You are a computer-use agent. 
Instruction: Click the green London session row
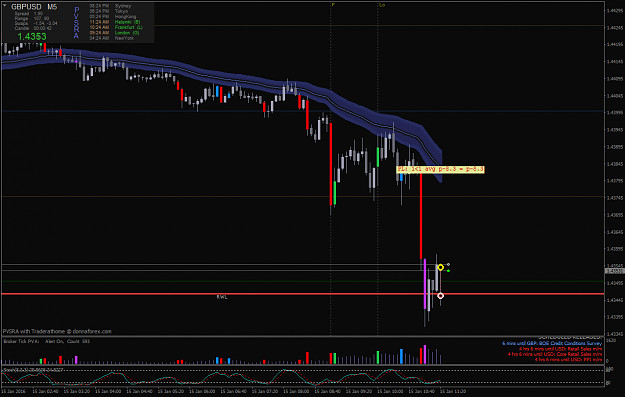pos(114,33)
